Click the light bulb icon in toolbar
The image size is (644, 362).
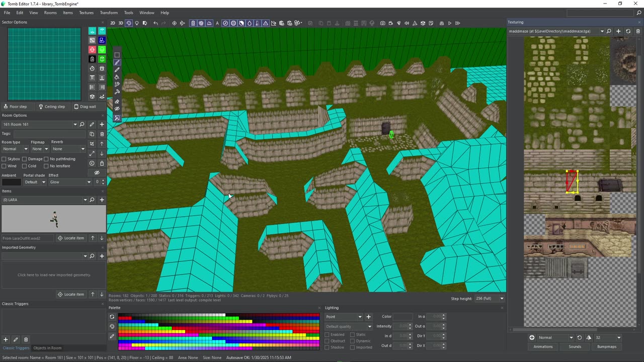[x=137, y=23]
